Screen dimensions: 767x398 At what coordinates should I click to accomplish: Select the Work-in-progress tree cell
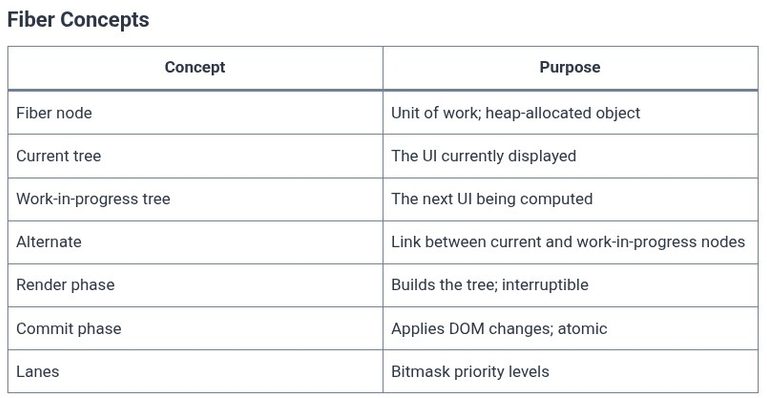pyautogui.click(x=195, y=199)
